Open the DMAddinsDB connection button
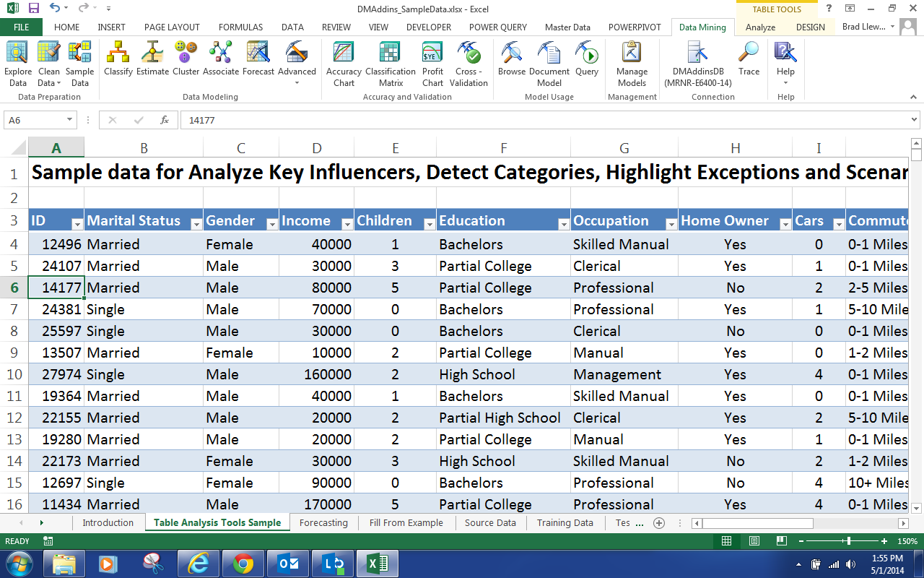924x578 pixels. (x=698, y=64)
